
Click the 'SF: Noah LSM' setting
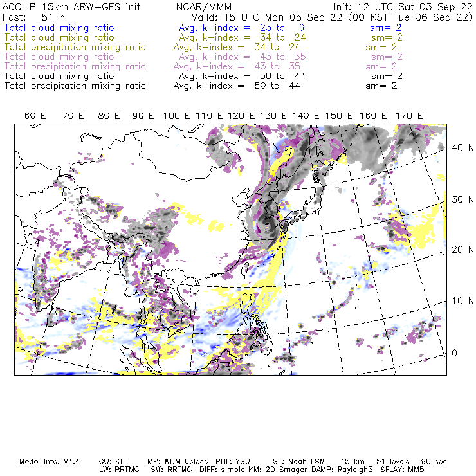coord(298,462)
